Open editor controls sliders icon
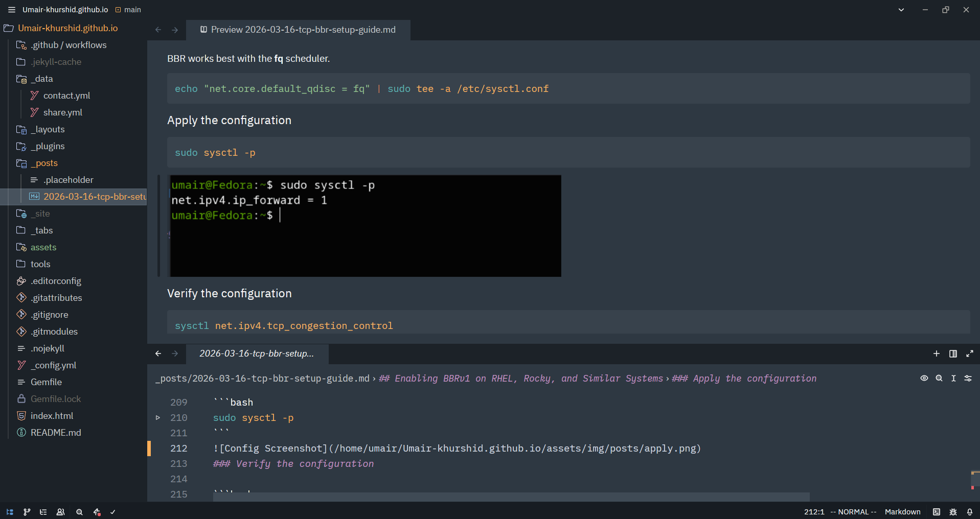The image size is (980, 519). [968, 379]
